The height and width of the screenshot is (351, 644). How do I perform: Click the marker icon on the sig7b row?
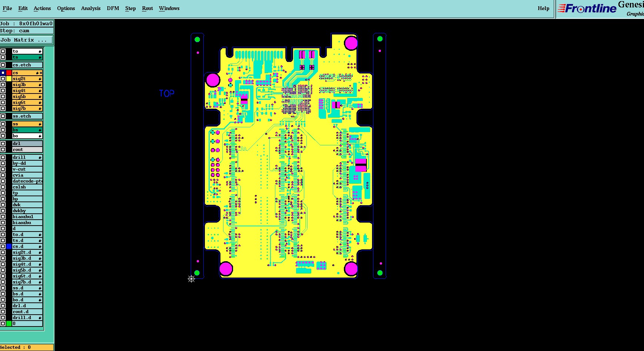tap(40, 109)
